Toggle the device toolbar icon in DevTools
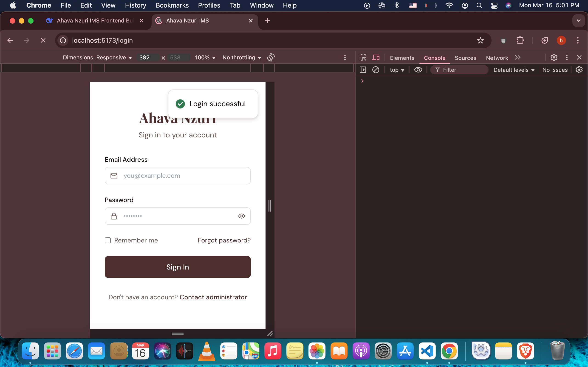This screenshot has height=367, width=588. [376, 58]
